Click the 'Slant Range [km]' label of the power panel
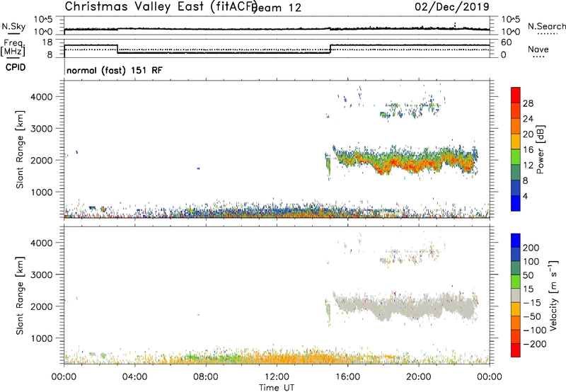The height and width of the screenshot is (392, 566). pos(20,149)
